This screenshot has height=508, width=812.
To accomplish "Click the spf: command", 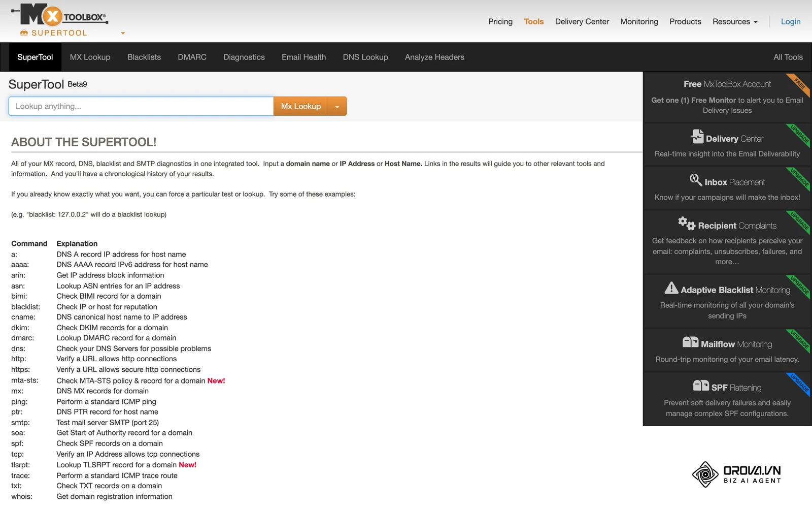I will (x=17, y=443).
